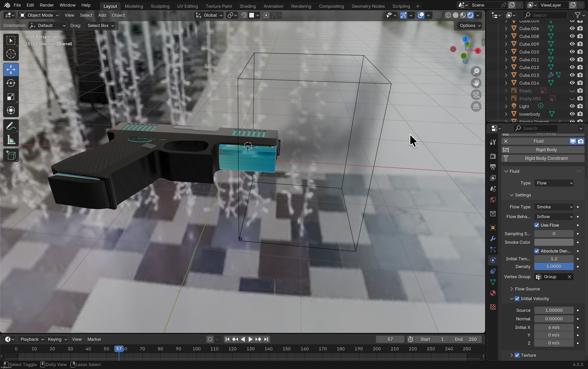588x369 pixels.
Task: Click the Smoke Color swatch
Action: [554, 242]
